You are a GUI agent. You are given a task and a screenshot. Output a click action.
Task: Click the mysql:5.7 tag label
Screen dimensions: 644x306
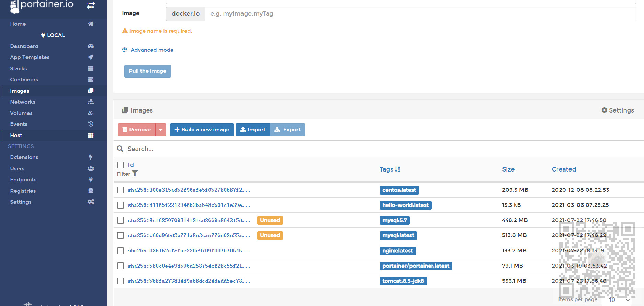click(395, 220)
